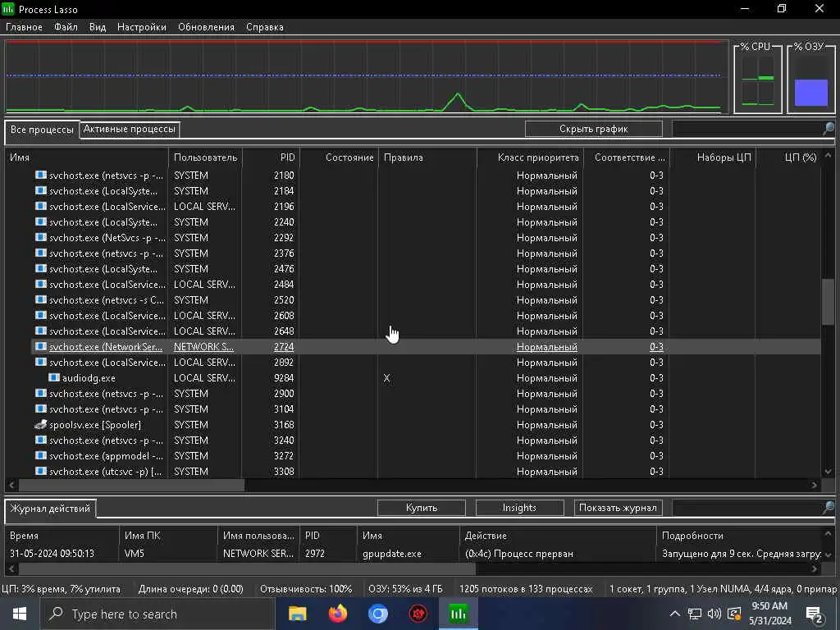Open Windows Start menu
Image resolution: width=840 pixels, height=630 pixels.
pyautogui.click(x=20, y=614)
